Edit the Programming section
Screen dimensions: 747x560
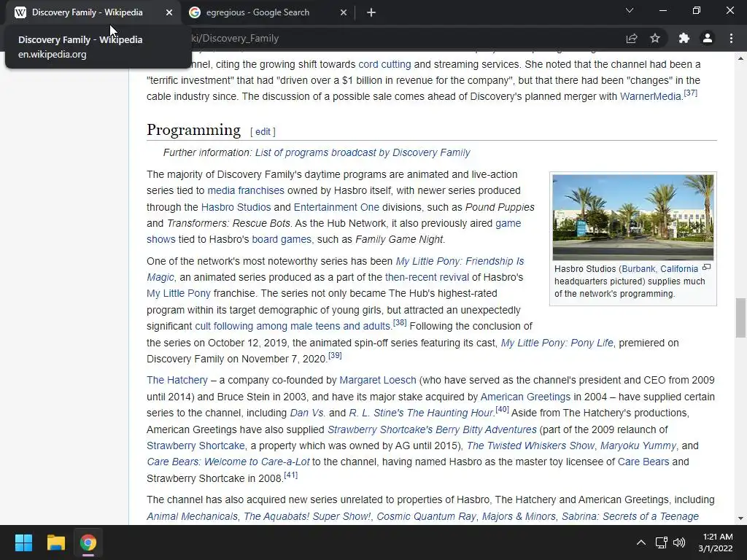[x=263, y=131]
